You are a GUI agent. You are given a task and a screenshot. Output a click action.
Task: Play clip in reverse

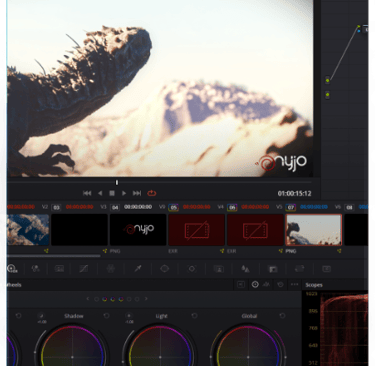tap(100, 193)
